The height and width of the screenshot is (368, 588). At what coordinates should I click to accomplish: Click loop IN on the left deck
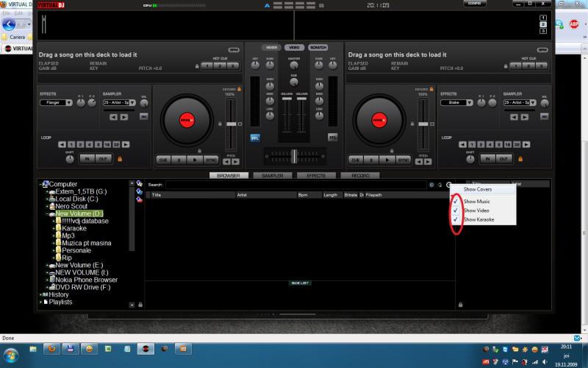pyautogui.click(x=87, y=158)
